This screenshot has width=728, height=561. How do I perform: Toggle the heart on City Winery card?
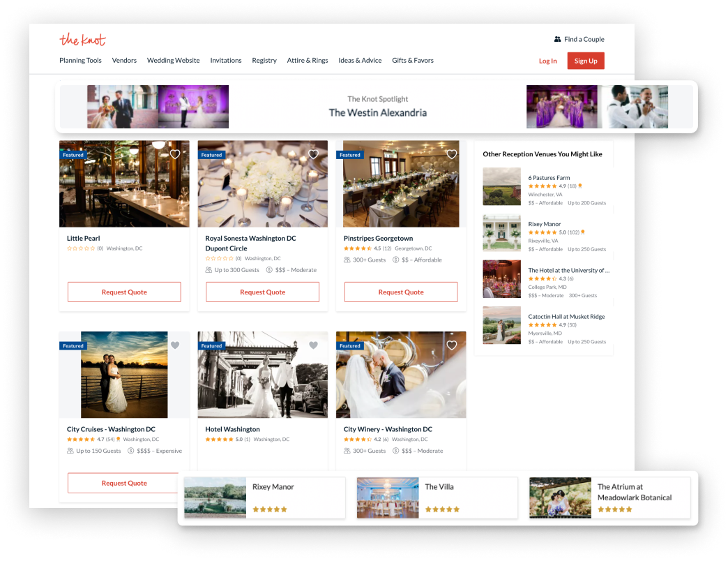(452, 345)
